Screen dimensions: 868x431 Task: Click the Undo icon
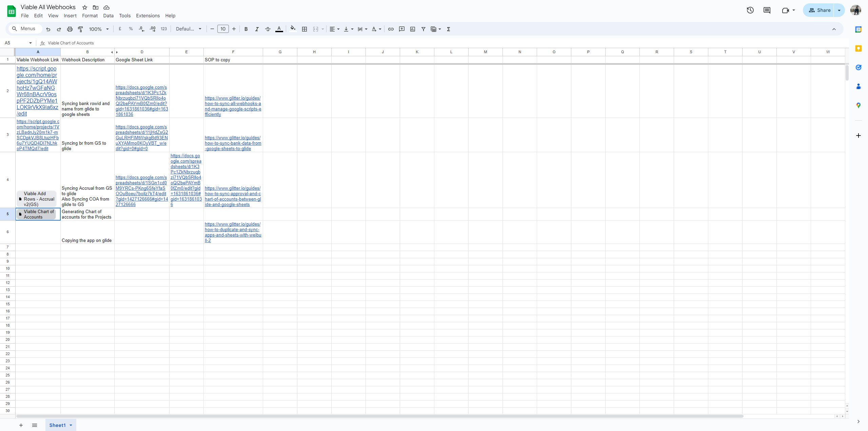pyautogui.click(x=48, y=29)
